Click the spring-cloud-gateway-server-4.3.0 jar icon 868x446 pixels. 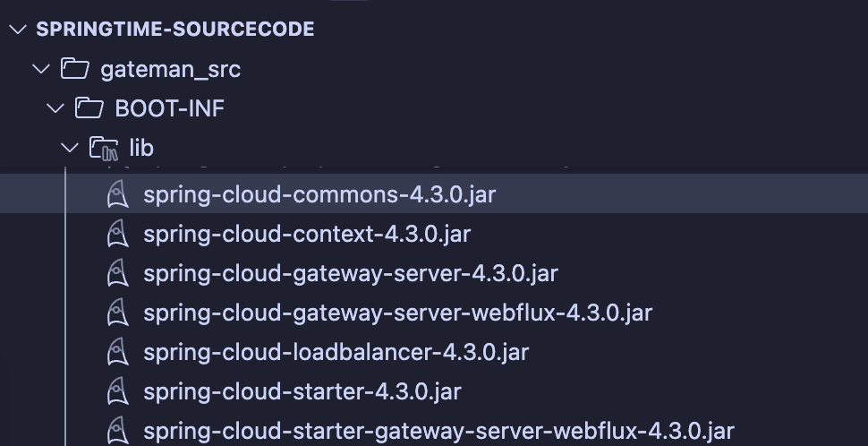pos(117,273)
